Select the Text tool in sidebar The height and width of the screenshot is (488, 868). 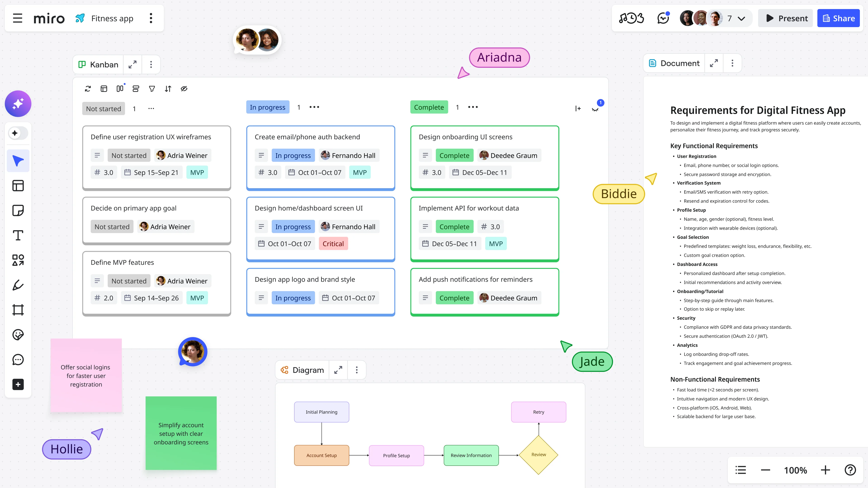pos(18,235)
